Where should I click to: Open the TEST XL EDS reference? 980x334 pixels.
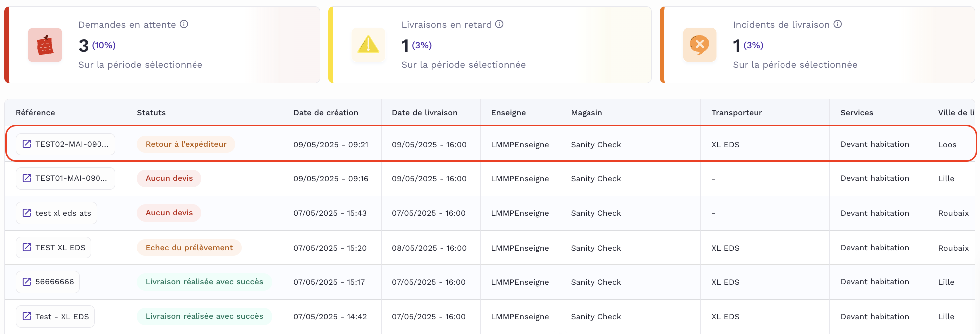click(54, 248)
